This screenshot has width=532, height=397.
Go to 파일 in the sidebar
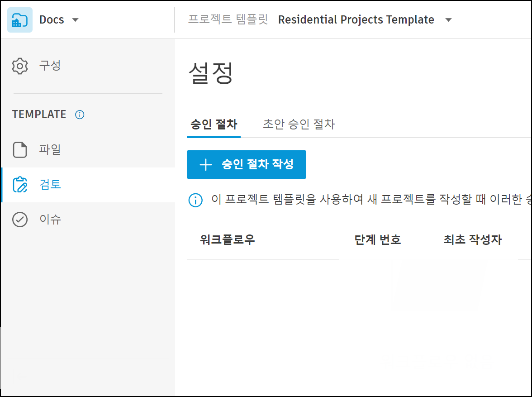pyautogui.click(x=50, y=150)
